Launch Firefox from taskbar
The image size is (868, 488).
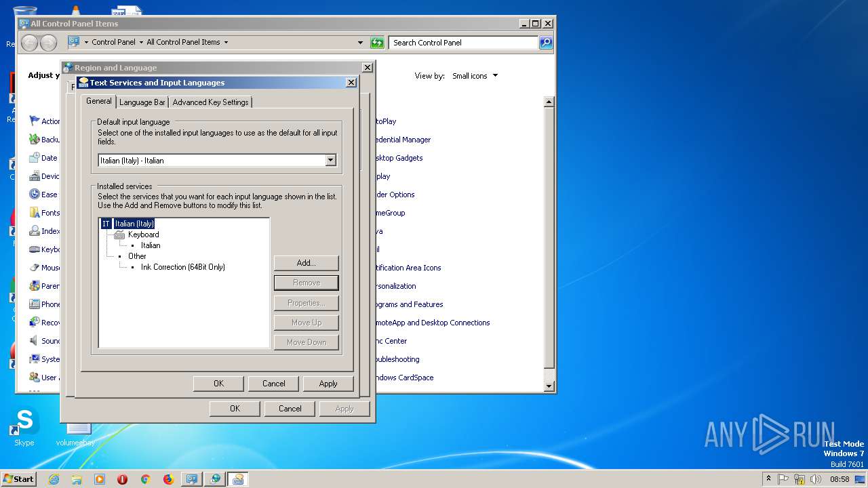click(168, 479)
